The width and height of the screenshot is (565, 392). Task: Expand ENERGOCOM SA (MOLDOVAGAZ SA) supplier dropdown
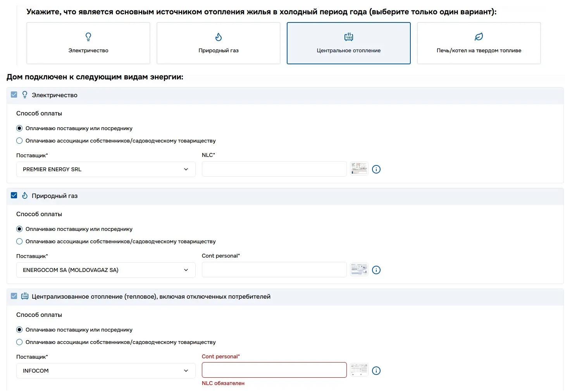point(106,270)
